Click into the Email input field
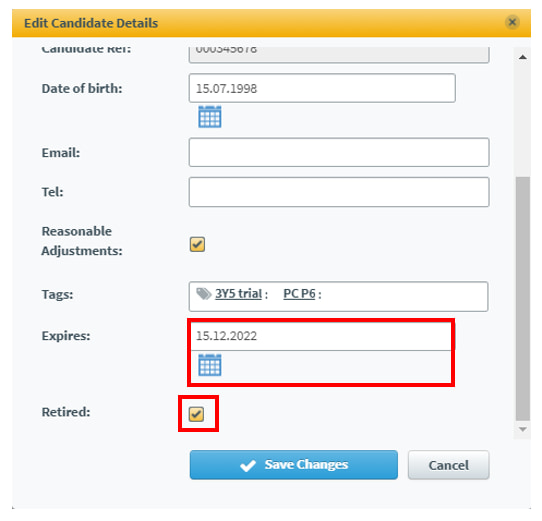The image size is (542, 521). click(339, 152)
